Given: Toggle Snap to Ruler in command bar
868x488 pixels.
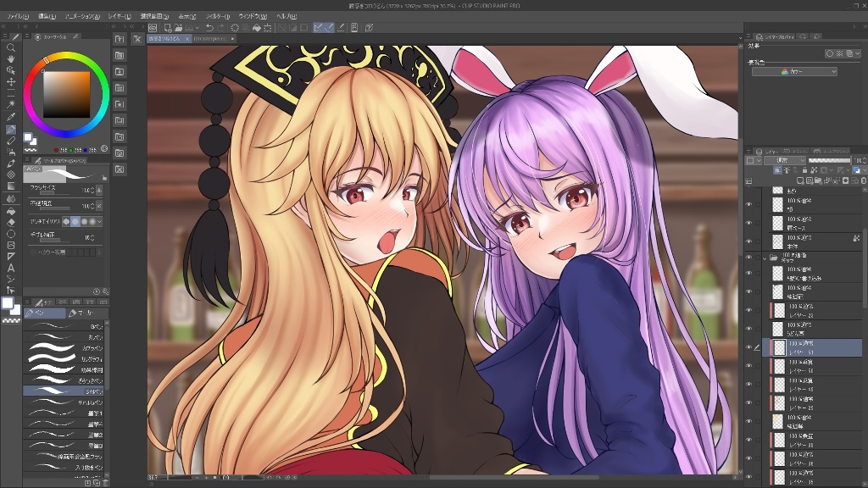Looking at the screenshot, I should 318,28.
